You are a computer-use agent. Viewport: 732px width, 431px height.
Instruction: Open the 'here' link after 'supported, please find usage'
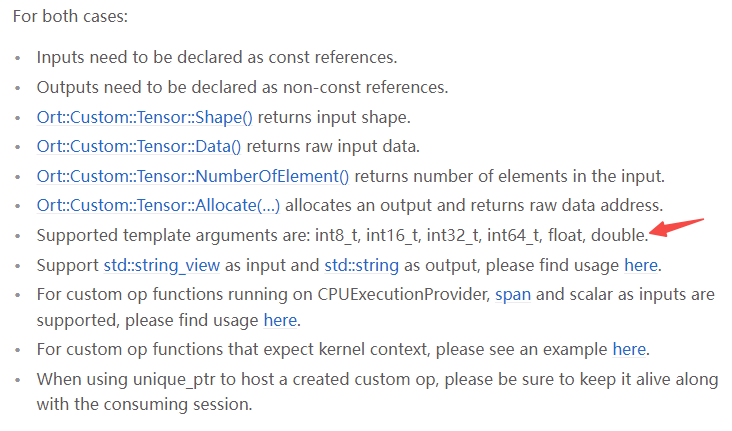(x=280, y=320)
